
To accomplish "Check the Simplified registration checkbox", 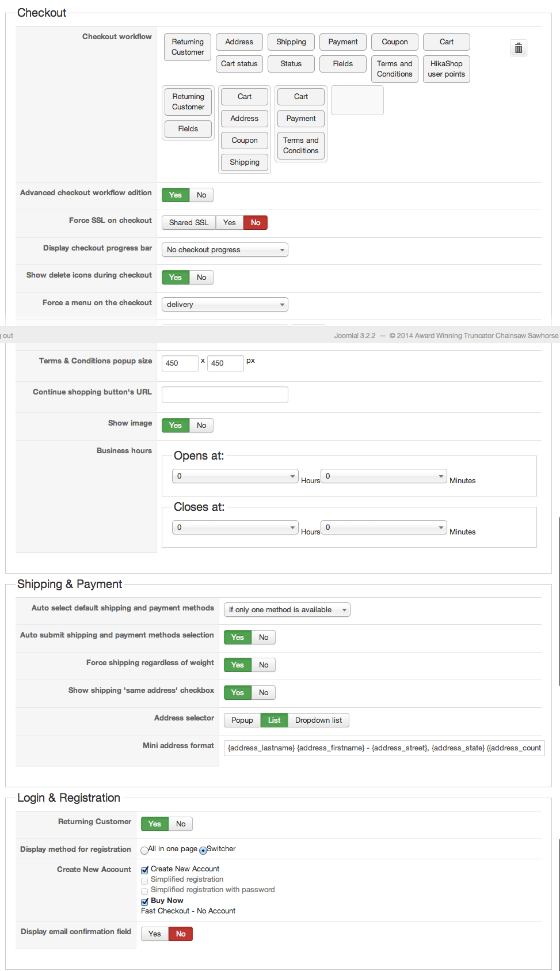I will 144,881.
